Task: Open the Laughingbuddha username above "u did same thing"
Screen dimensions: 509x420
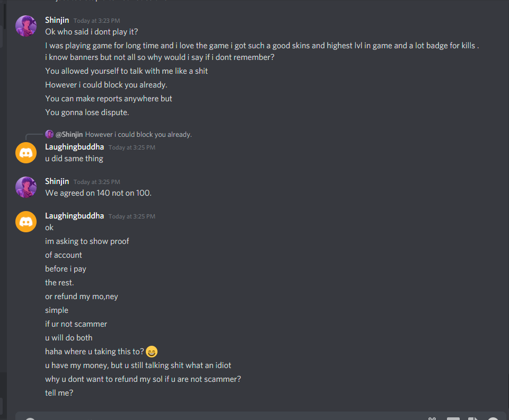Action: [x=74, y=147]
